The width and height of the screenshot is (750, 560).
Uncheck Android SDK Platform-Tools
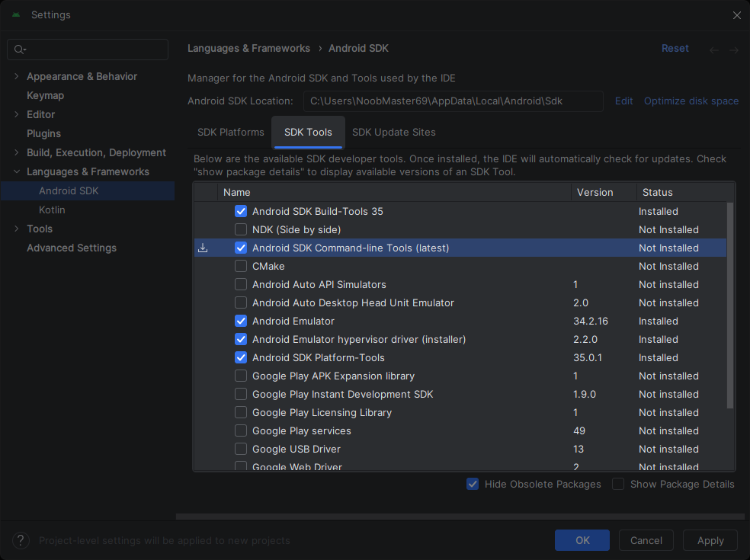pos(241,357)
